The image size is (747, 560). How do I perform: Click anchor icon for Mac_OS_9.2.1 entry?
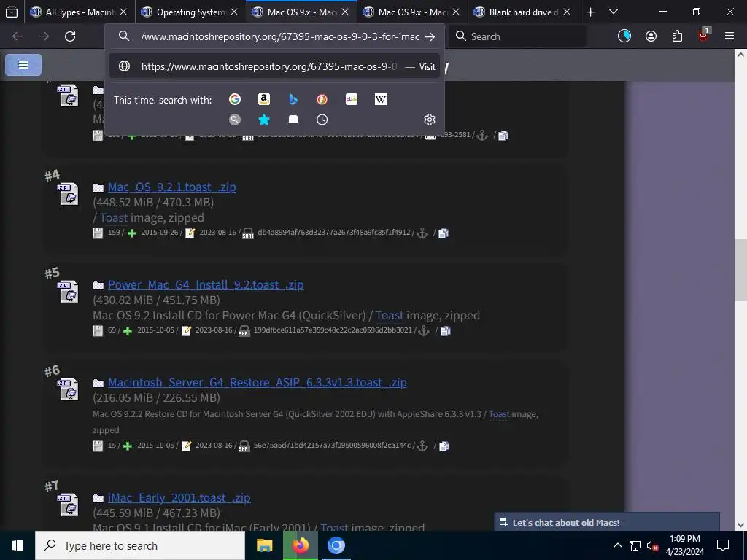coord(422,233)
